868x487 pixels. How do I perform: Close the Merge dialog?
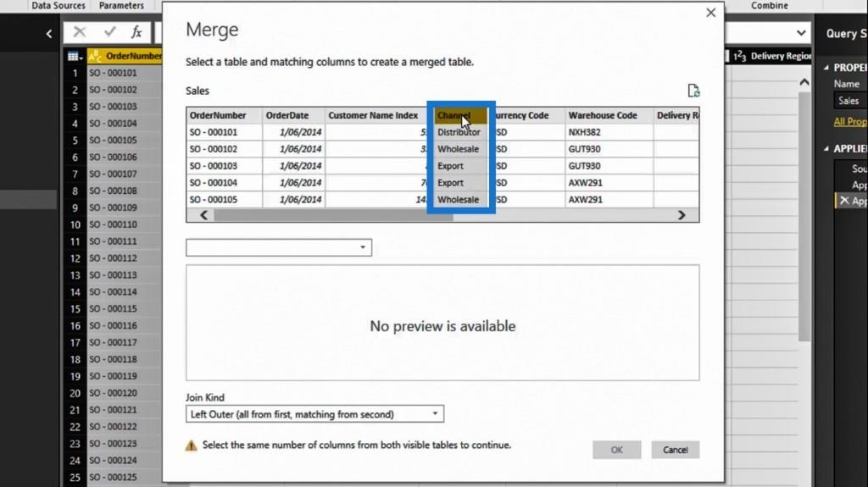711,13
